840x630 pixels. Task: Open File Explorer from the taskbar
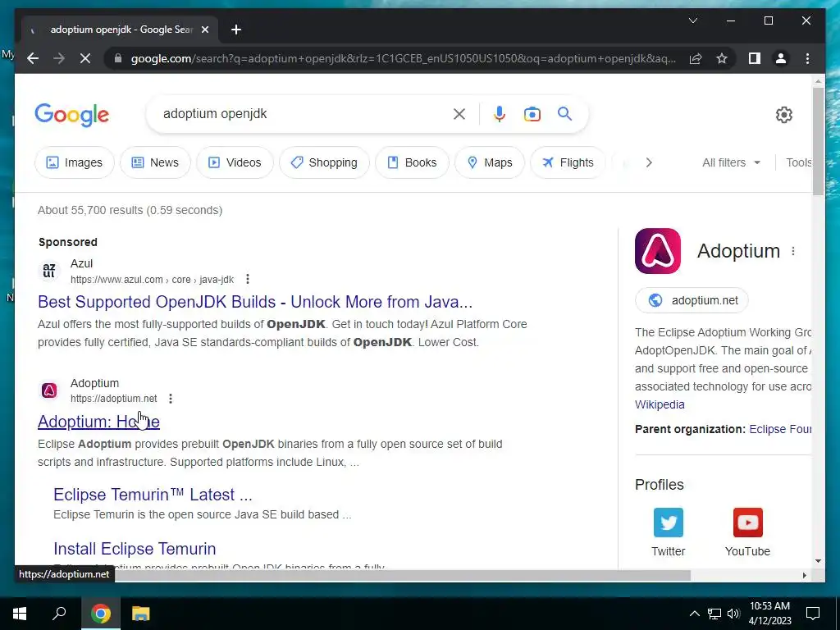(x=141, y=614)
